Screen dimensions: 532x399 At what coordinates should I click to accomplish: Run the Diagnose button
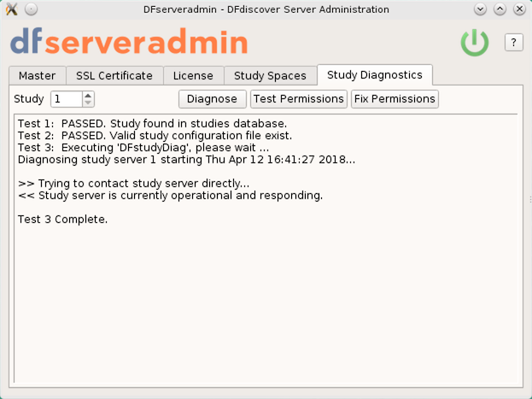click(x=213, y=99)
